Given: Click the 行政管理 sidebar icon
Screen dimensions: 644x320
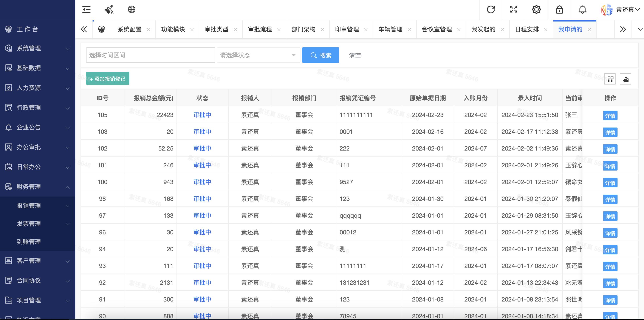Looking at the screenshot, I should (8, 107).
